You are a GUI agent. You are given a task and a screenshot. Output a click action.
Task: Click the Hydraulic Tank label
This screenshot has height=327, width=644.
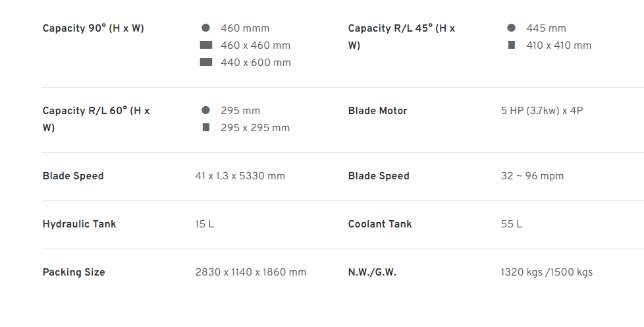coord(79,224)
